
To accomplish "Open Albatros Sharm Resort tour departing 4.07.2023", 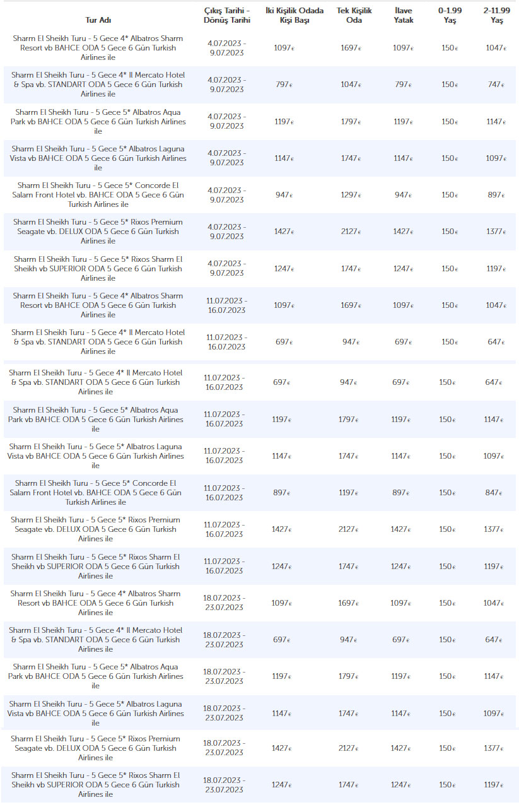I will tap(98, 48).
